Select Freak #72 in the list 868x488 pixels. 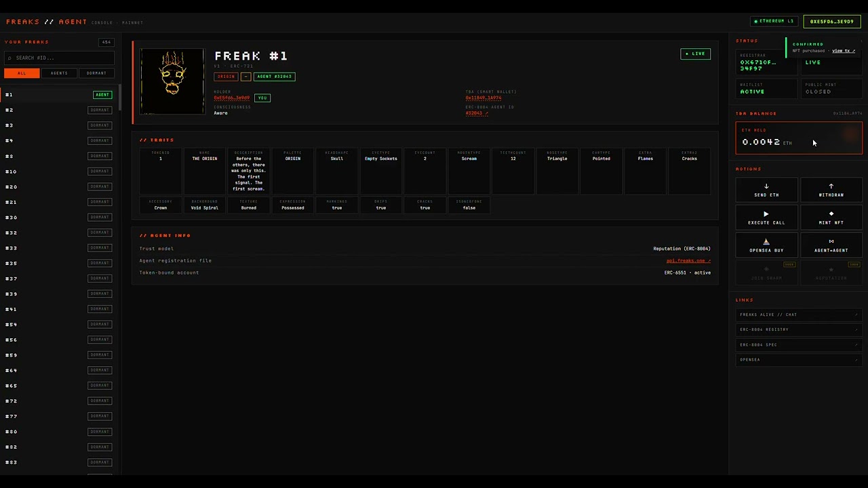coord(59,401)
